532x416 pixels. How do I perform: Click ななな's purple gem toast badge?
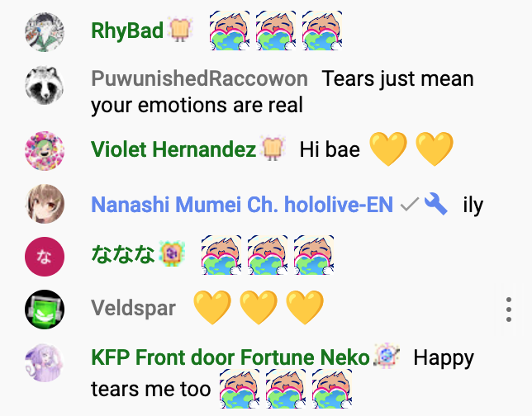tap(172, 253)
